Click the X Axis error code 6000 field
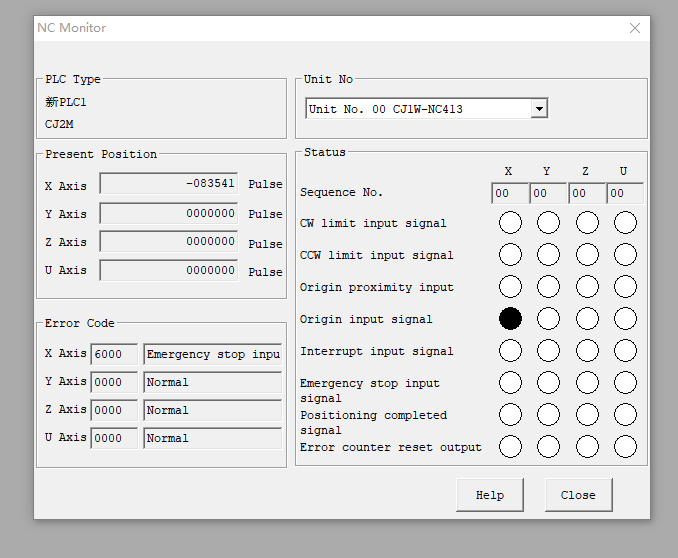 (x=114, y=354)
